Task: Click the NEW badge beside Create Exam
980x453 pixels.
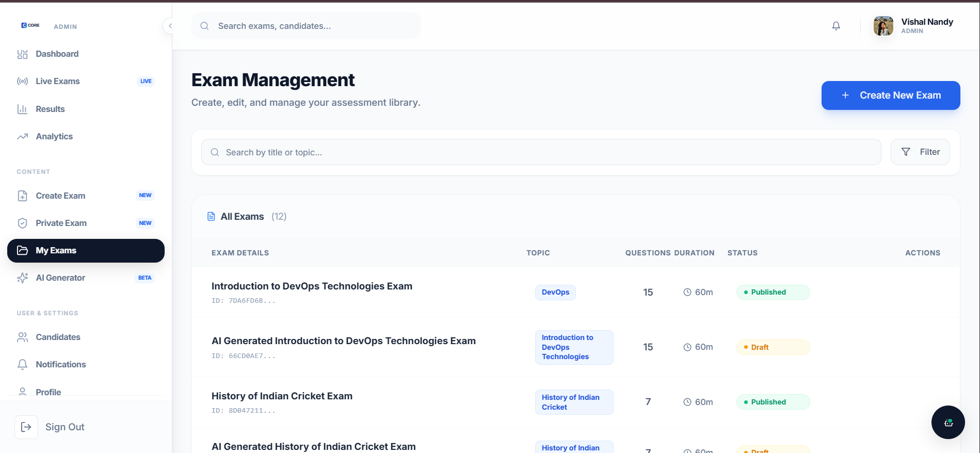Action: coord(146,195)
